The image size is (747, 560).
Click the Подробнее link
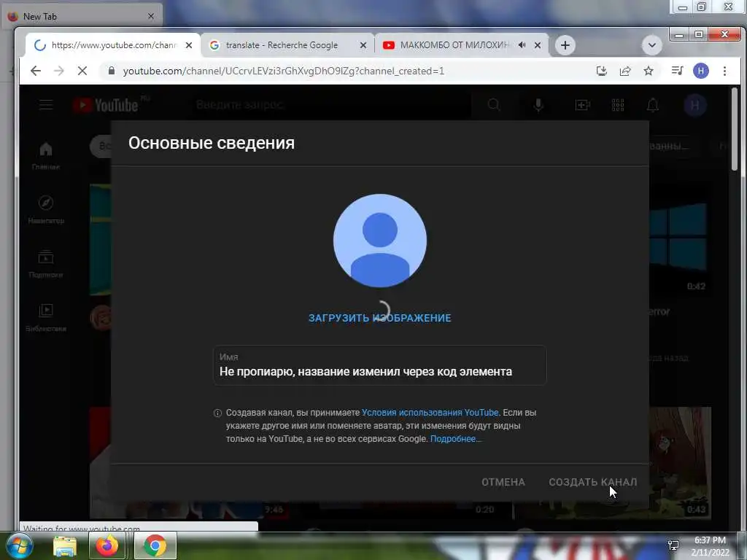click(x=455, y=438)
